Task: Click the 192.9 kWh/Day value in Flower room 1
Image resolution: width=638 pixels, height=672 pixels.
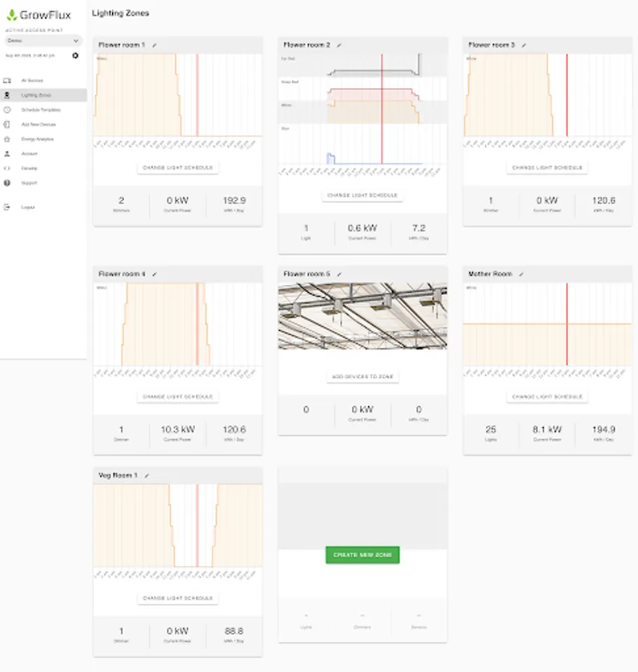Action: 234,201
